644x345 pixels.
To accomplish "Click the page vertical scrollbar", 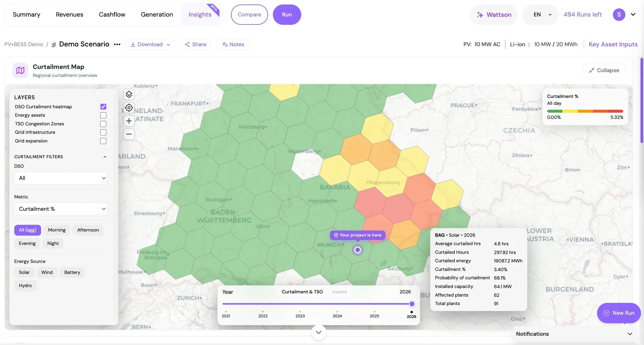I will pyautogui.click(x=642, y=101).
